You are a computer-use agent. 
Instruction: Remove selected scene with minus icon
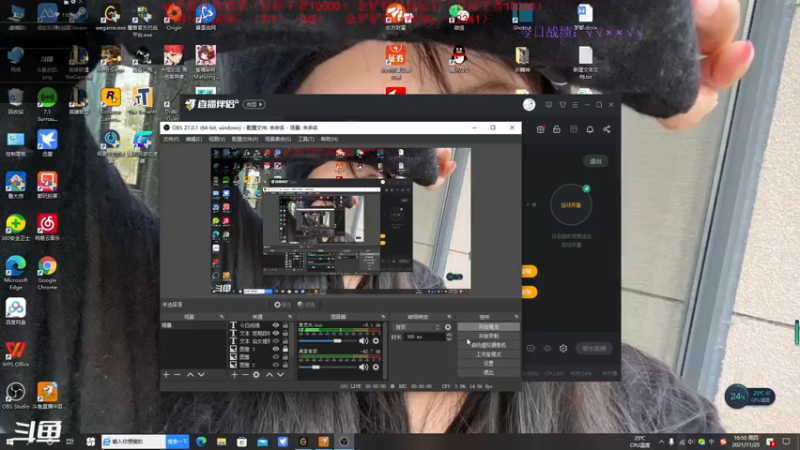click(x=177, y=374)
